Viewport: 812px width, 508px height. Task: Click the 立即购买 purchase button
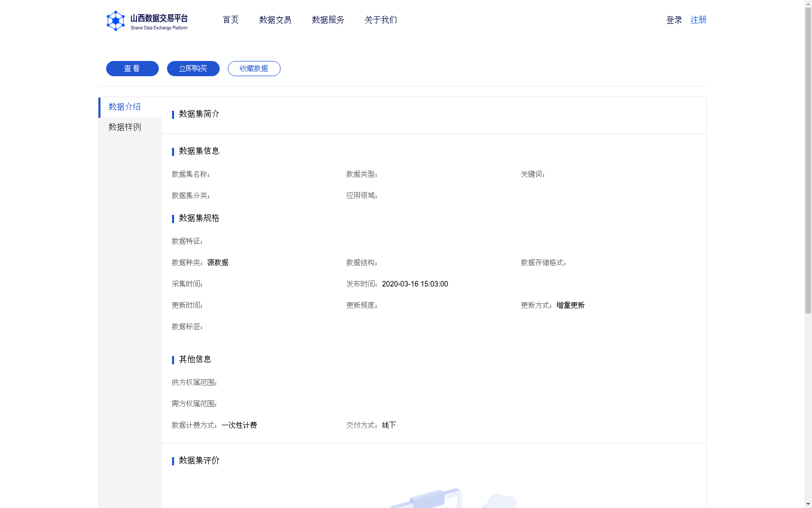coord(193,68)
